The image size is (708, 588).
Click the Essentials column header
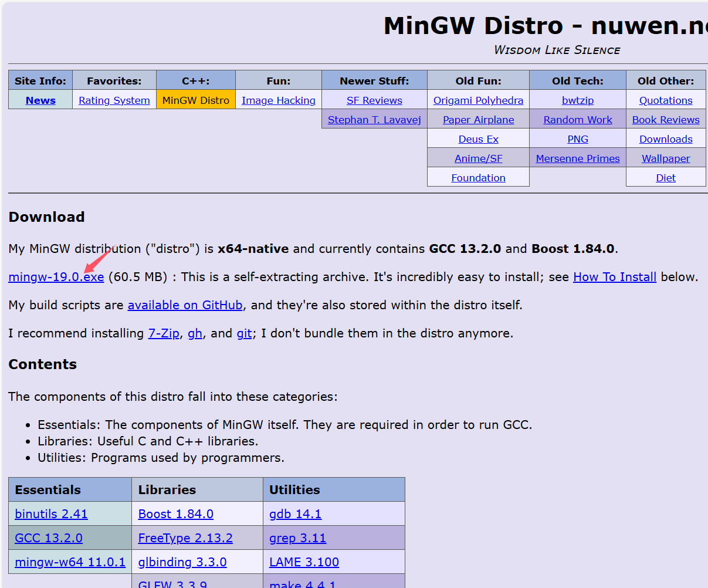click(70, 489)
